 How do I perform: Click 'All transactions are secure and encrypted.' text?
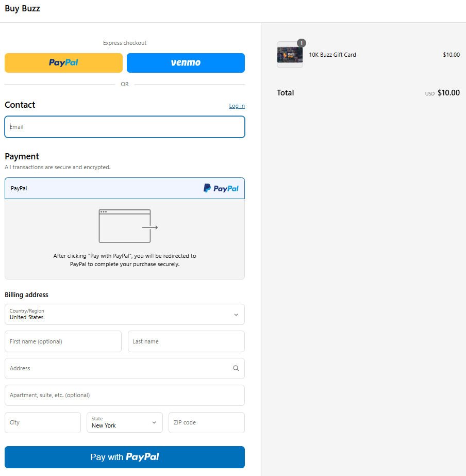coord(58,167)
